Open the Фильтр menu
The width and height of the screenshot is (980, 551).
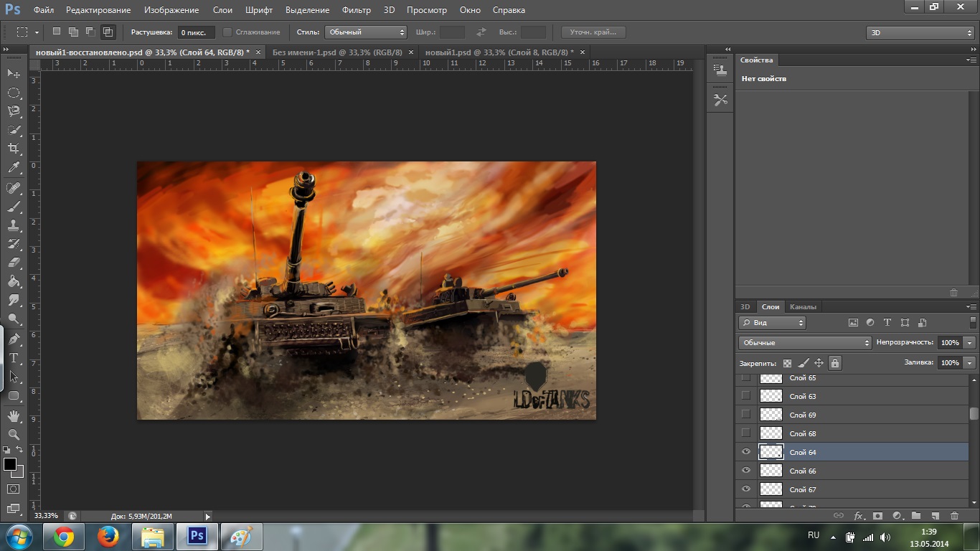(x=357, y=10)
